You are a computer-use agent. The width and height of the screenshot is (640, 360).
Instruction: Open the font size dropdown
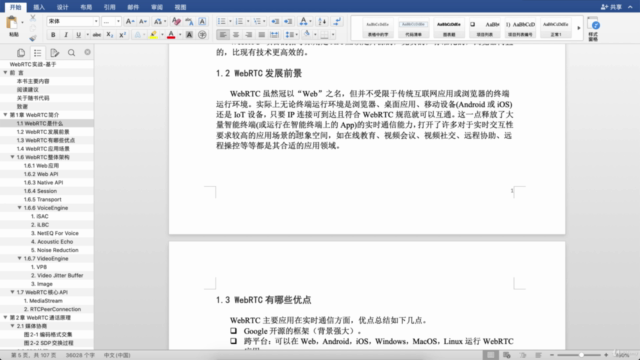tap(118, 21)
